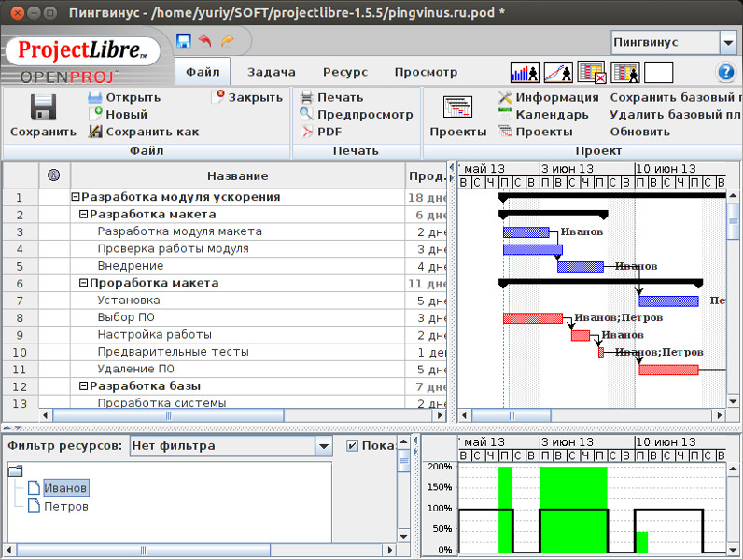Click the Календарь calendar icon
Image resolution: width=743 pixels, height=560 pixels.
click(505, 114)
